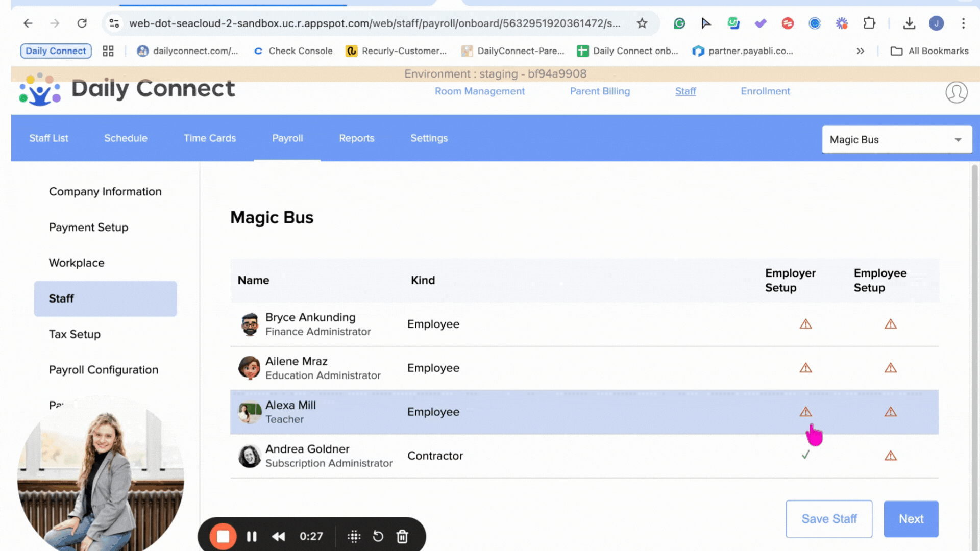980x551 pixels.
Task: Click Andrea Goldner's Employer Setup checkmark
Action: click(x=805, y=455)
